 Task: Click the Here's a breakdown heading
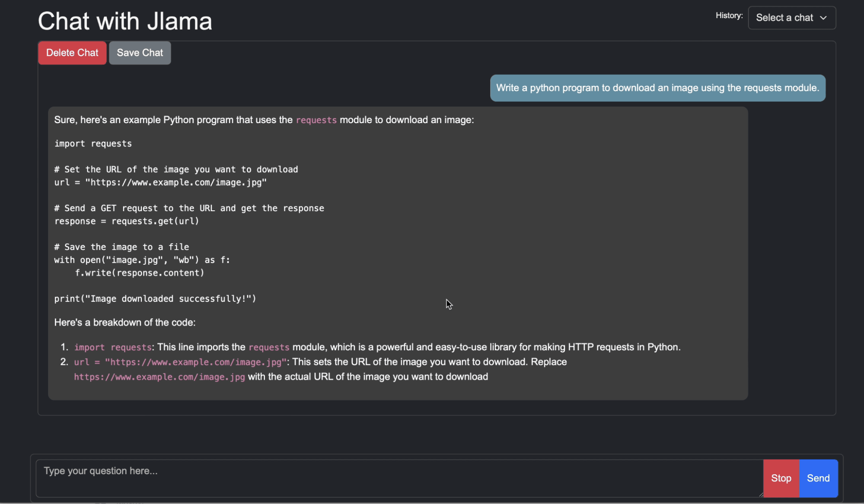[x=124, y=322]
